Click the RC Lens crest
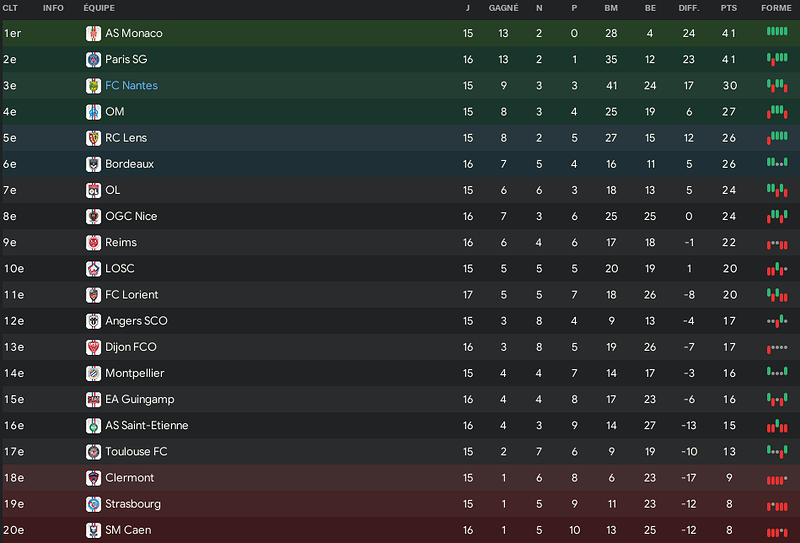Viewport: 800px width, 543px height. [x=93, y=138]
